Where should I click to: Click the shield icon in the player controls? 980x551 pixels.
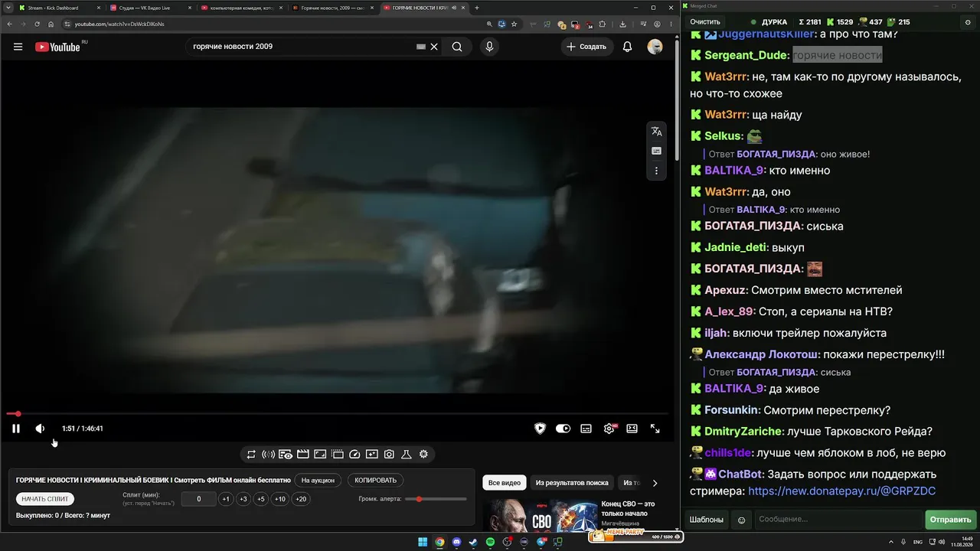click(540, 429)
